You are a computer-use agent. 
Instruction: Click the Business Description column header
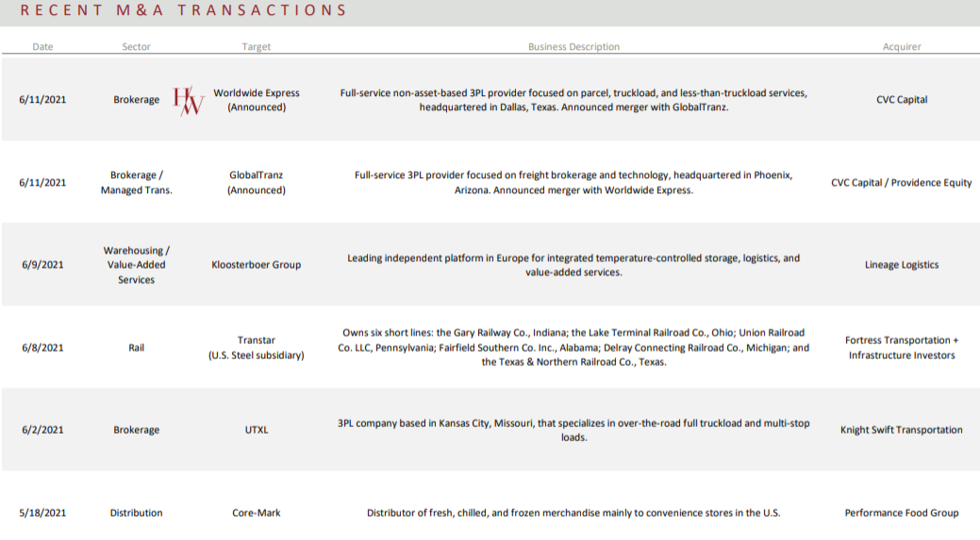(573, 47)
